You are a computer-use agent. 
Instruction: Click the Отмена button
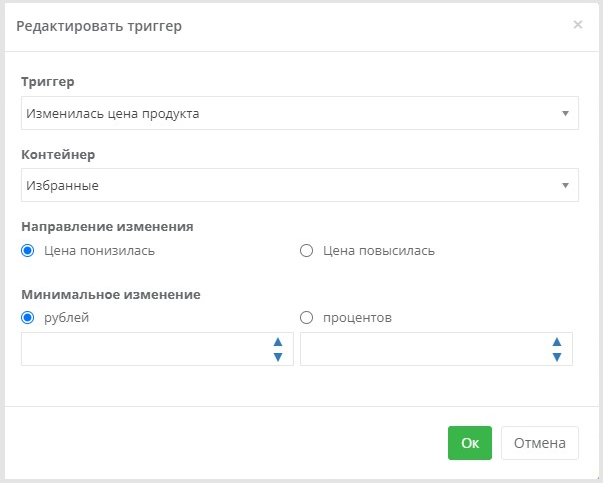pyautogui.click(x=540, y=443)
